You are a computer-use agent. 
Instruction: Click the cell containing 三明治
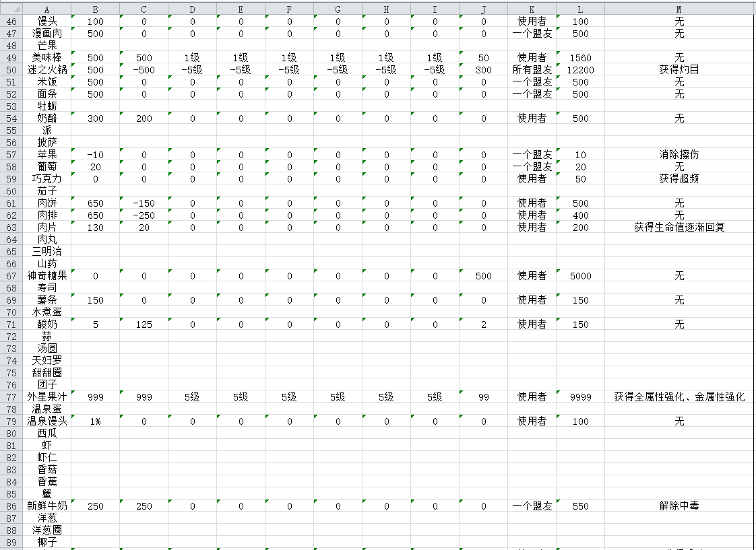46,251
